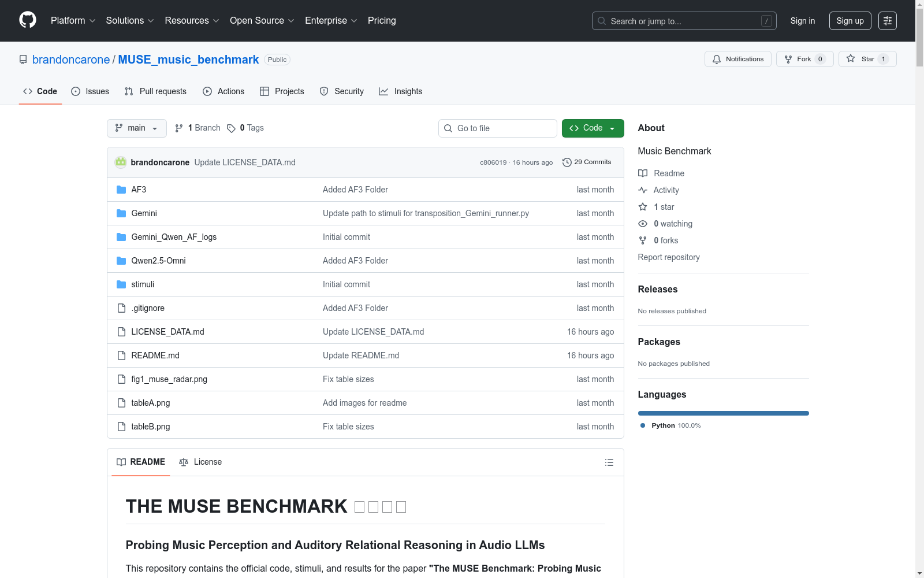The height and width of the screenshot is (578, 924).
Task: Open commit history clock icon
Action: click(x=567, y=162)
